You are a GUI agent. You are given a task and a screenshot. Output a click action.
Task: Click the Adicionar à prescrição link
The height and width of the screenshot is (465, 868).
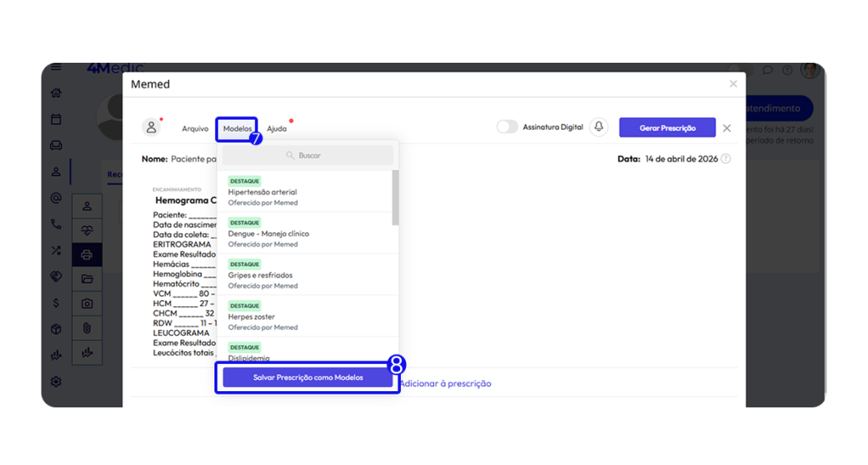[x=446, y=384]
